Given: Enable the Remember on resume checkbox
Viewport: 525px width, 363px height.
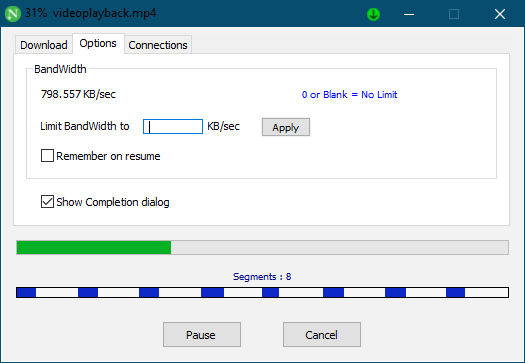Looking at the screenshot, I should pos(47,156).
